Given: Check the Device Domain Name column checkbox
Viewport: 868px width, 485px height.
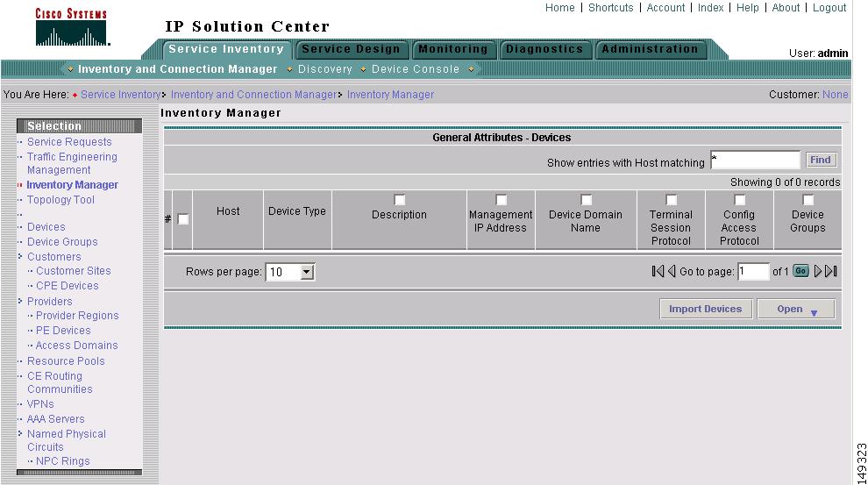Looking at the screenshot, I should [x=587, y=200].
